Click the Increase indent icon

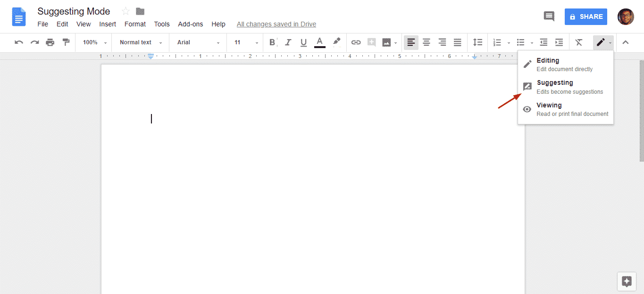pos(559,42)
